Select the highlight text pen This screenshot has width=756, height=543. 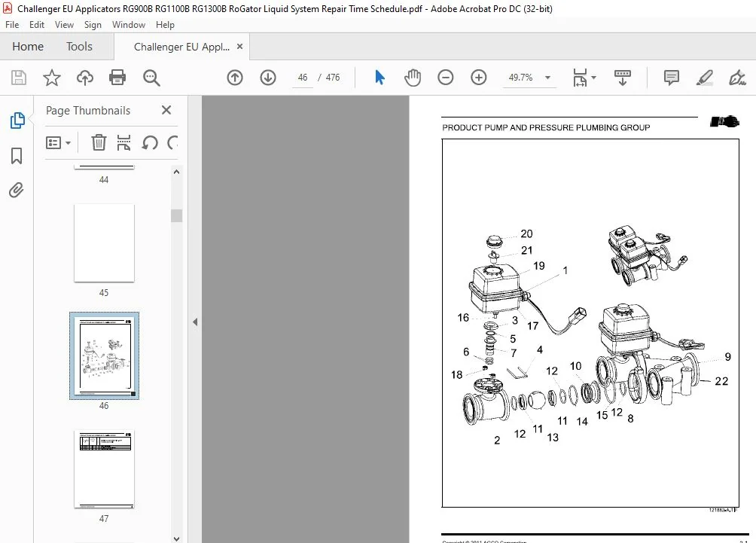(704, 78)
